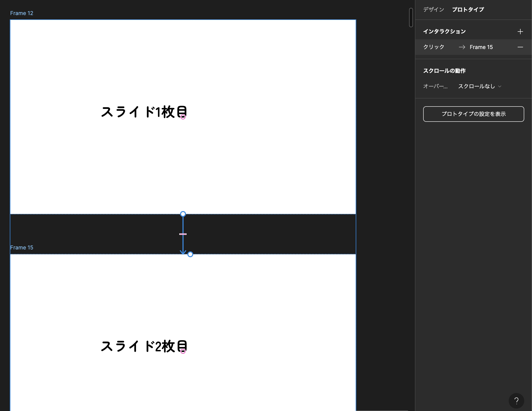Select the Frame 12 label on canvas

22,13
